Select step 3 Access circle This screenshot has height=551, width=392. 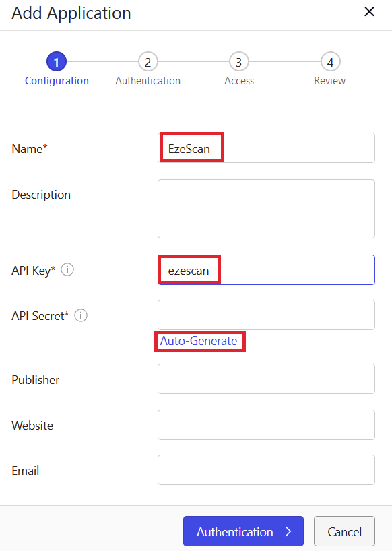pos(239,62)
